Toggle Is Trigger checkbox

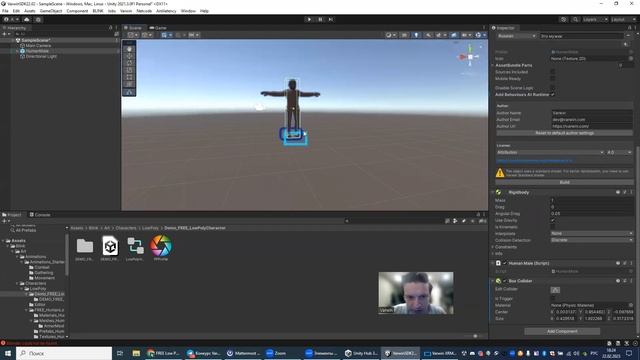pyautogui.click(x=553, y=298)
